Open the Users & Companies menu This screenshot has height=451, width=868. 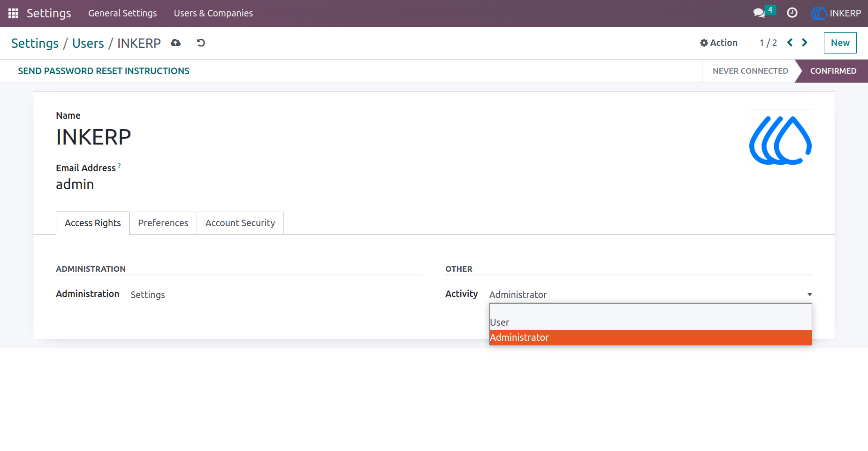[x=213, y=13]
